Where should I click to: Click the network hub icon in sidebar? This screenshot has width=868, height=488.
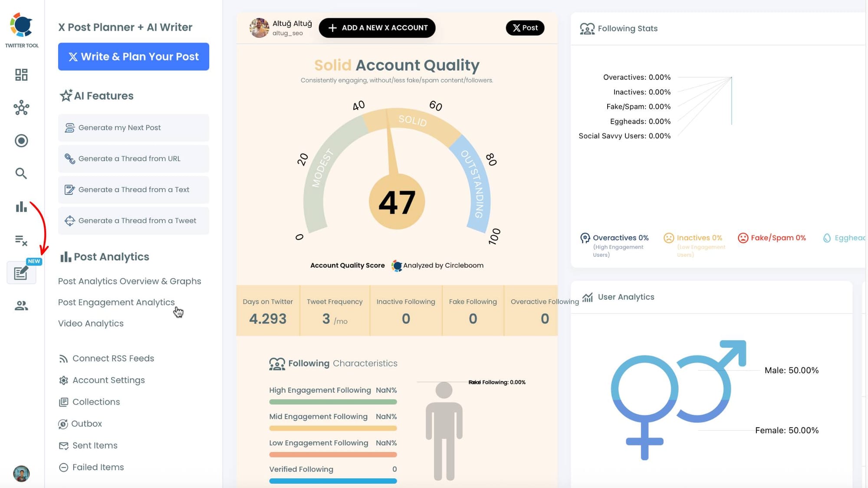21,108
